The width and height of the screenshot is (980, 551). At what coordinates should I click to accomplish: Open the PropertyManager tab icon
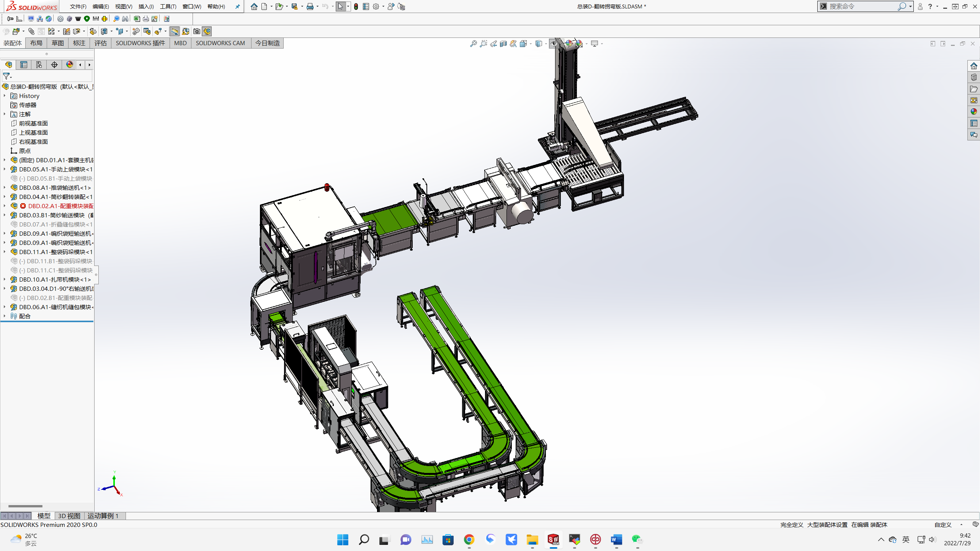tap(24, 65)
